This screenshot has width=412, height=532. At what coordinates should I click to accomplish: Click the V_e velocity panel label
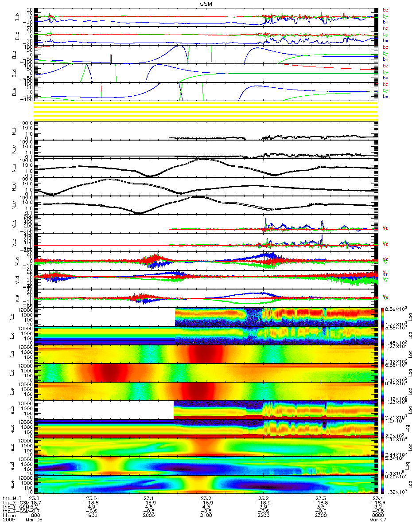point(18,299)
